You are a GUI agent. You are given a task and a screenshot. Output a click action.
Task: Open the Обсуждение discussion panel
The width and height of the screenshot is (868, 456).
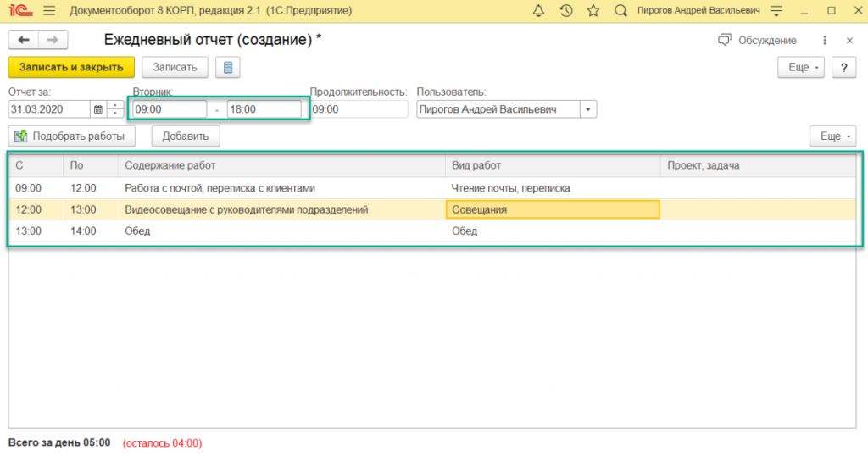(757, 40)
